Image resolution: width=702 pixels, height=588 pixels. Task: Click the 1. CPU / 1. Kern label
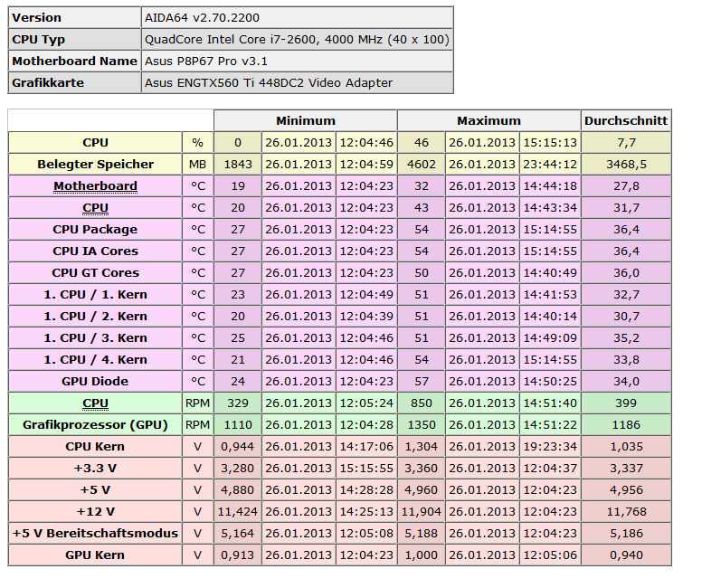click(x=95, y=295)
